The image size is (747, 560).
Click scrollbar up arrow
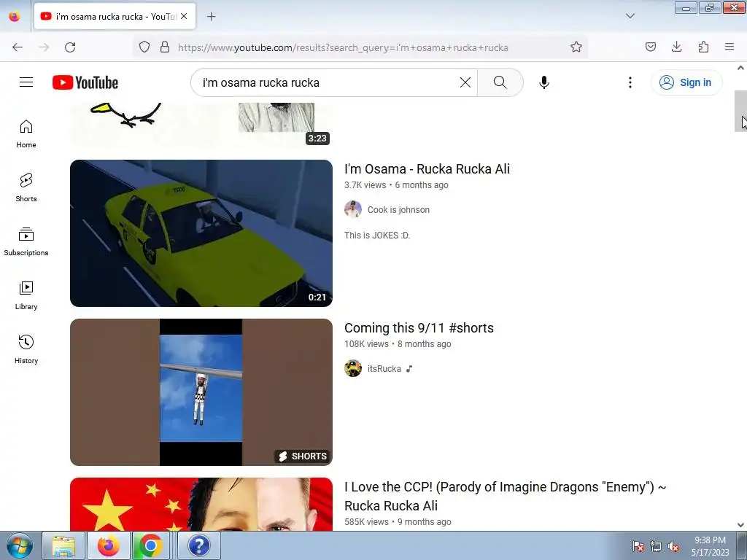[740, 68]
